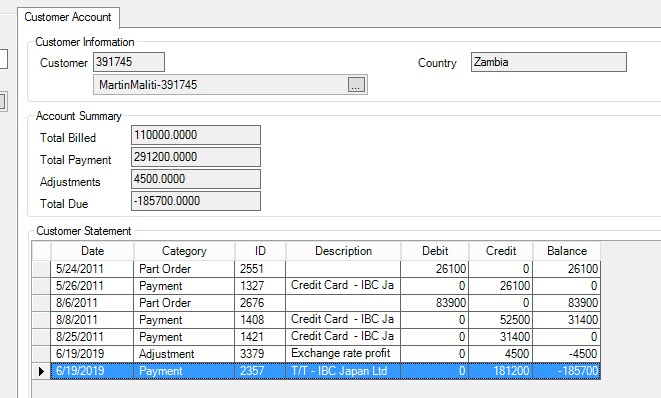This screenshot has width=661, height=398.
Task: Sort statement by Date column header
Action: pos(92,251)
